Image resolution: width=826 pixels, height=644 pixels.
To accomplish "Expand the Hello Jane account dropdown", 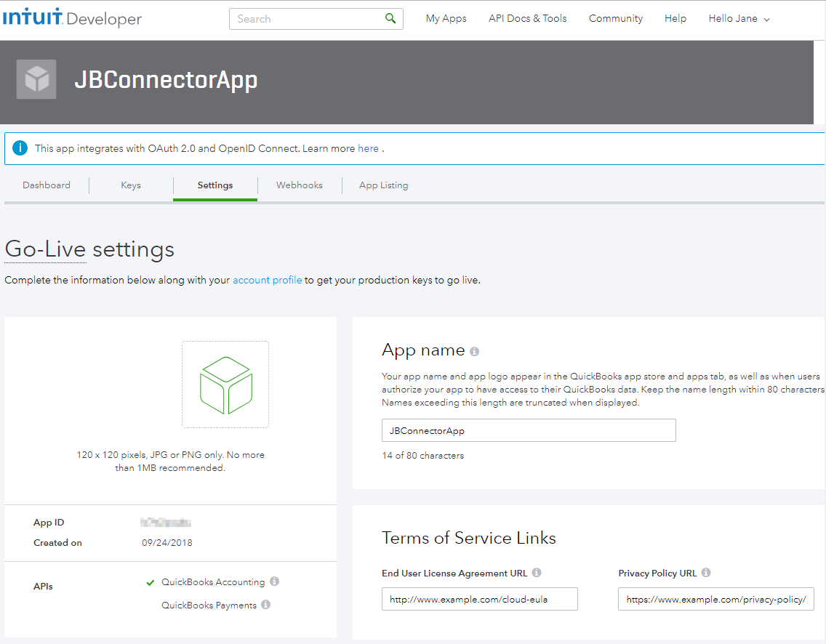I will point(739,19).
